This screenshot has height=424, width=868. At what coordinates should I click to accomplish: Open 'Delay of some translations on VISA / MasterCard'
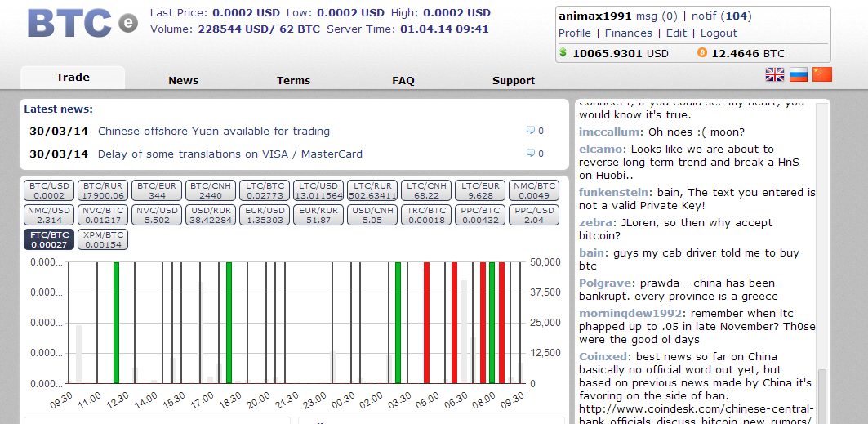pos(230,154)
